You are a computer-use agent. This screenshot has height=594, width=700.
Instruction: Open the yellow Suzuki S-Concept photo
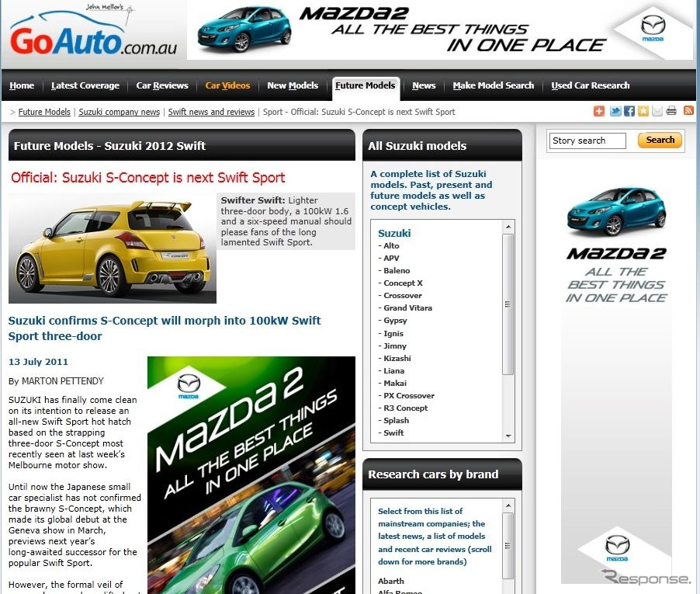click(113, 248)
